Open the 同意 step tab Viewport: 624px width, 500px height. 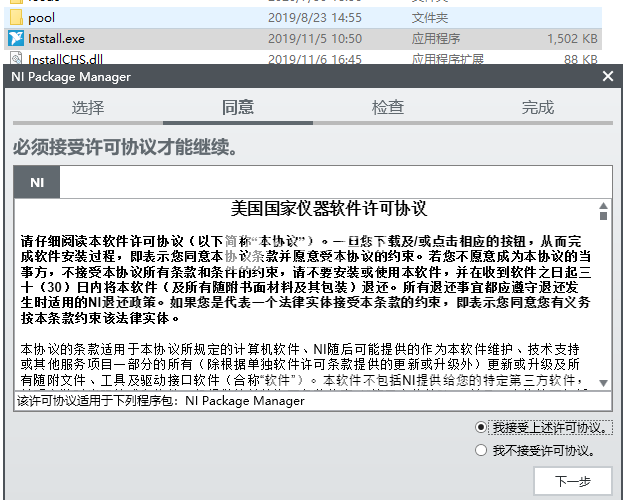(238, 108)
